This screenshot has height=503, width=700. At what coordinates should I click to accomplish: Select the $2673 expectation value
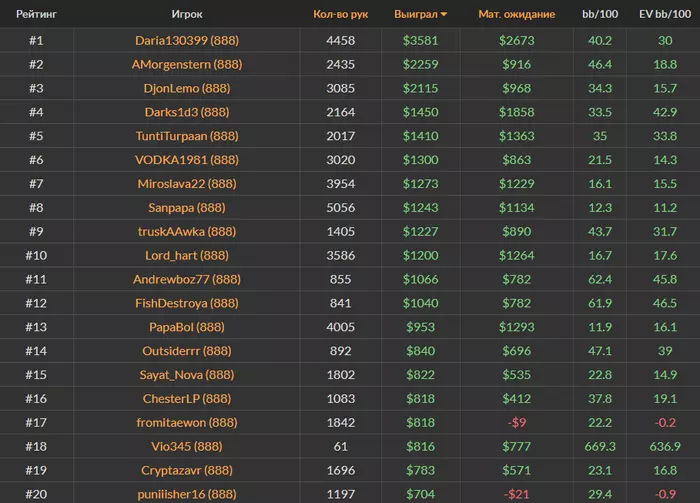(x=517, y=41)
